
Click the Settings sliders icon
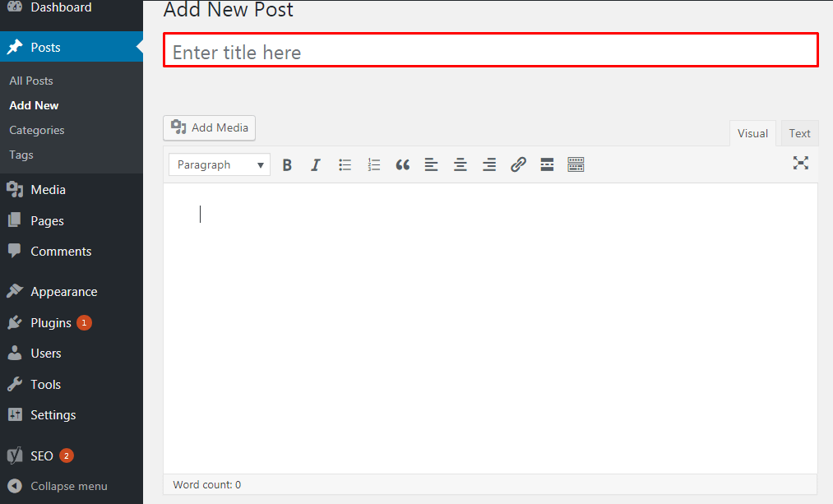(x=15, y=414)
